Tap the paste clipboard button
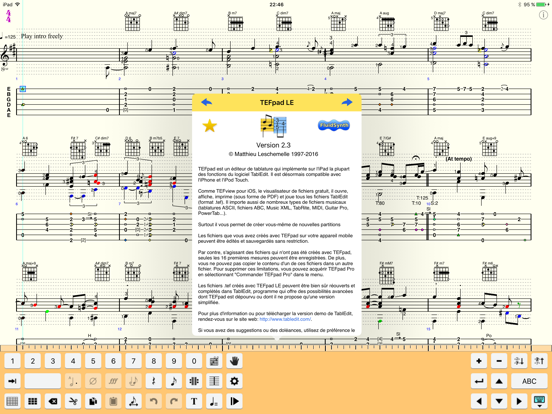Image resolution: width=552 pixels, height=414 pixels. [113, 401]
